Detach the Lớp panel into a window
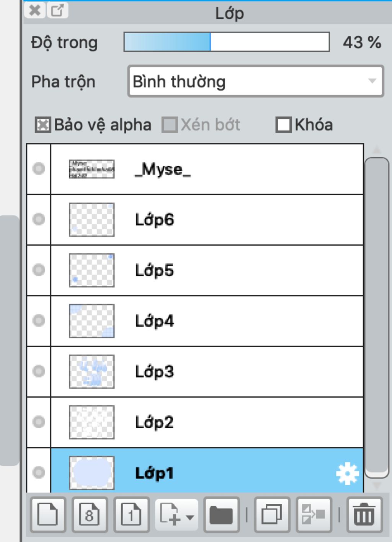 (57, 10)
